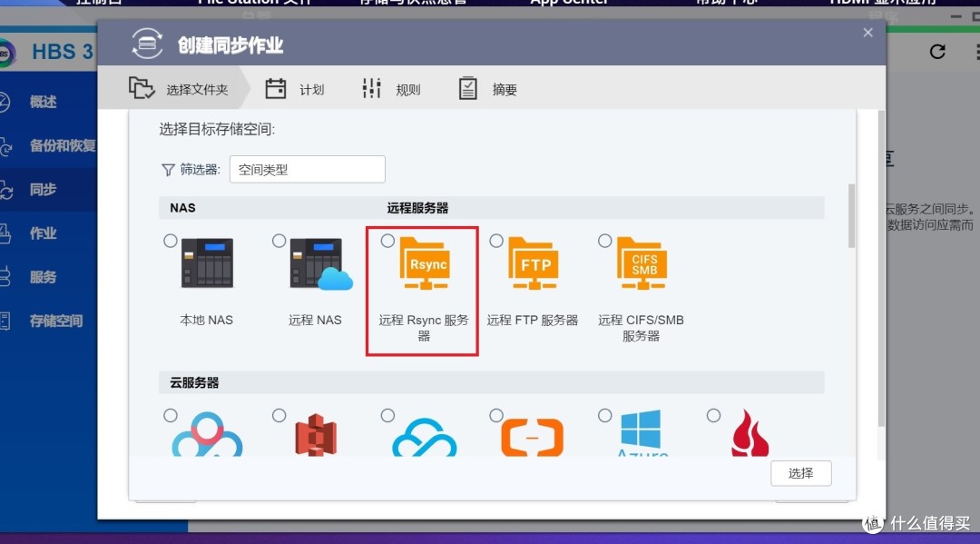Image resolution: width=980 pixels, height=544 pixels.
Task: Click the 远程服务器 section header text
Action: 417,208
